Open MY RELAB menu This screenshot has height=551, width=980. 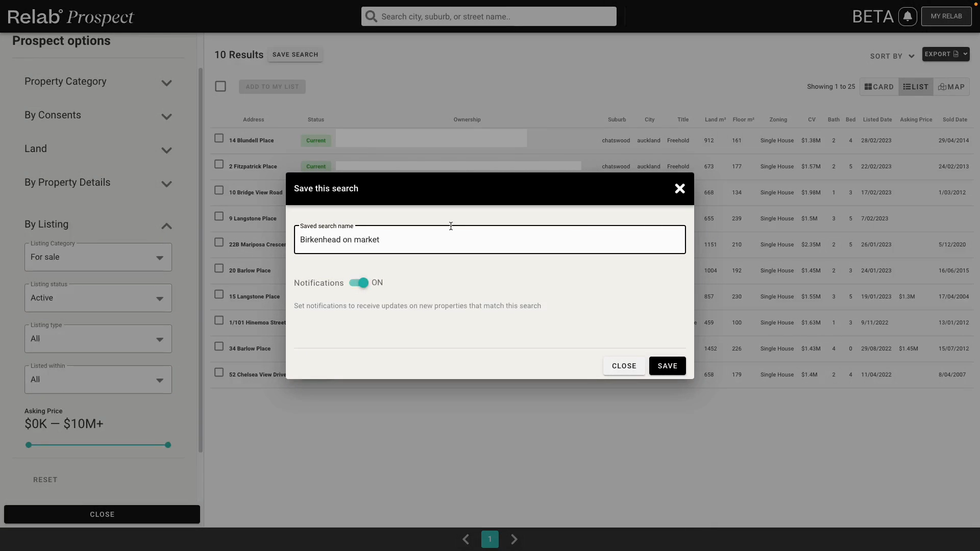coord(947,16)
